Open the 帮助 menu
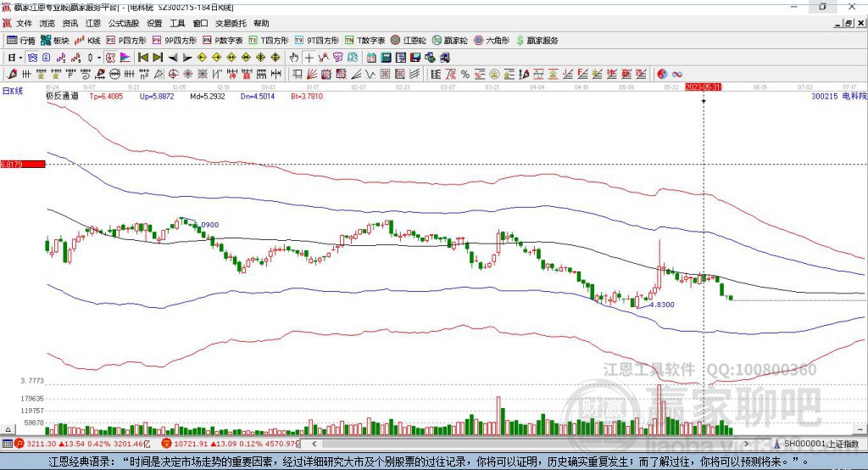 (261, 23)
